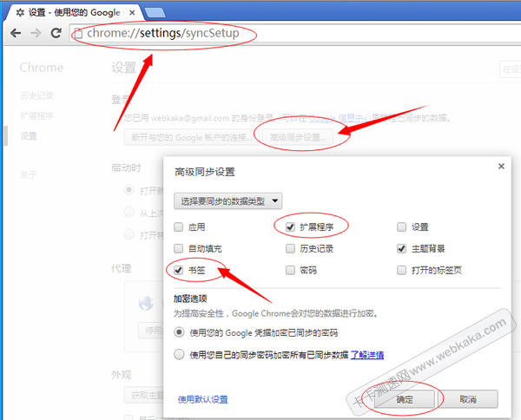Image resolution: width=521 pixels, height=420 pixels.
Task: Click the page icon in address bar
Action: tap(77, 34)
